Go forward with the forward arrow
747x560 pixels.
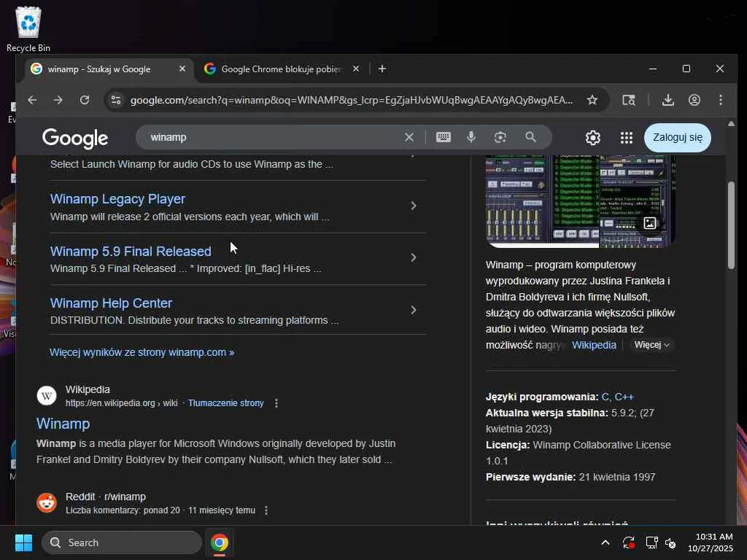point(58,100)
